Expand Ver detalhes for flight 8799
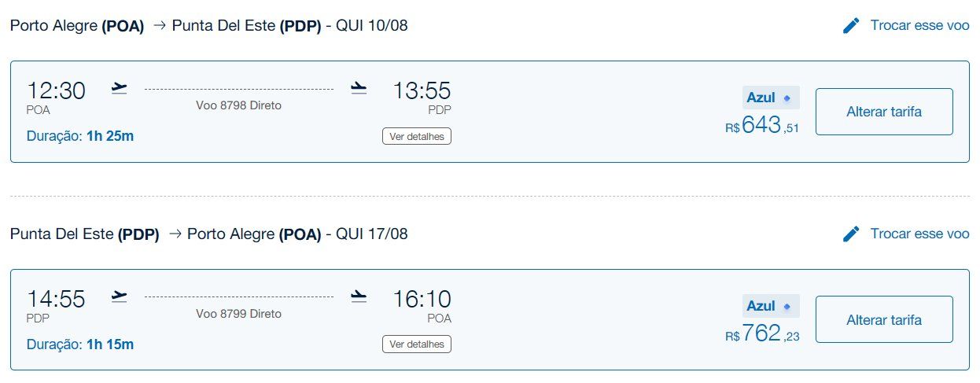The width and height of the screenshot is (980, 383). [417, 344]
